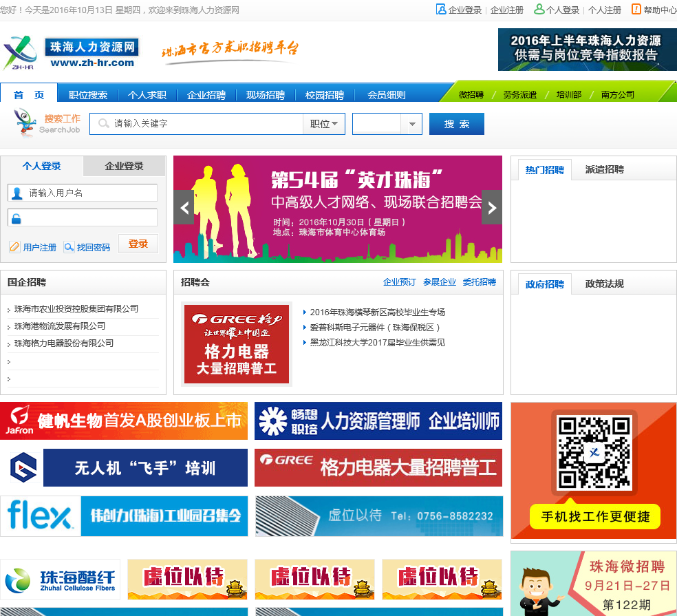Viewport: 677px width, 616px height.
Task: Click the green 个人登录 person icon
Action: pyautogui.click(x=539, y=10)
